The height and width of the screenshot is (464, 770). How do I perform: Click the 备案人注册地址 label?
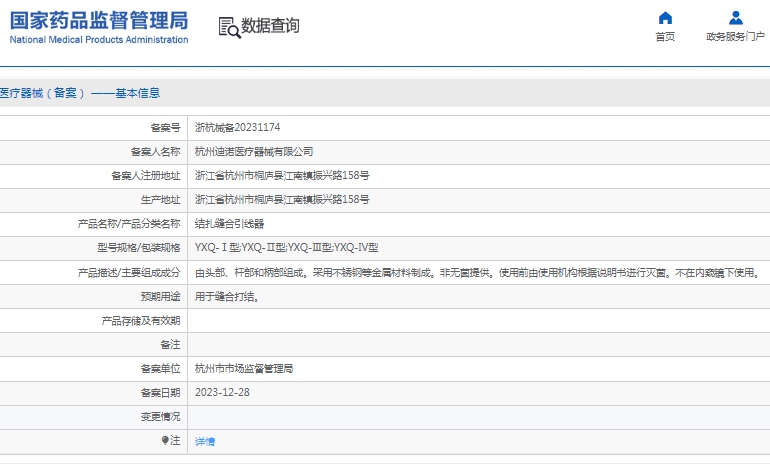[x=146, y=176]
